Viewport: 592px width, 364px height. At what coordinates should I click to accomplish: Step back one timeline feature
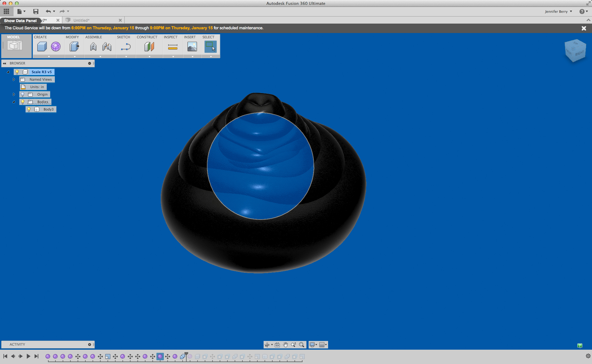pyautogui.click(x=13, y=356)
